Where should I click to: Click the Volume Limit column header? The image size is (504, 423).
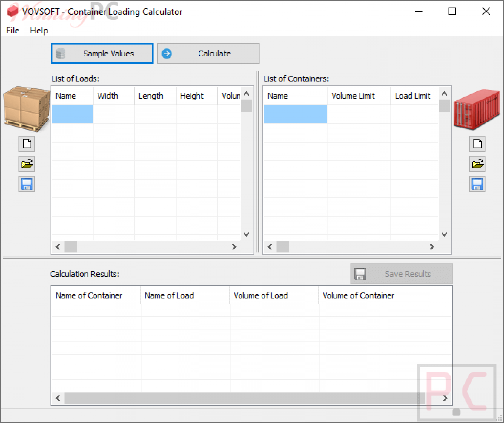pyautogui.click(x=359, y=96)
